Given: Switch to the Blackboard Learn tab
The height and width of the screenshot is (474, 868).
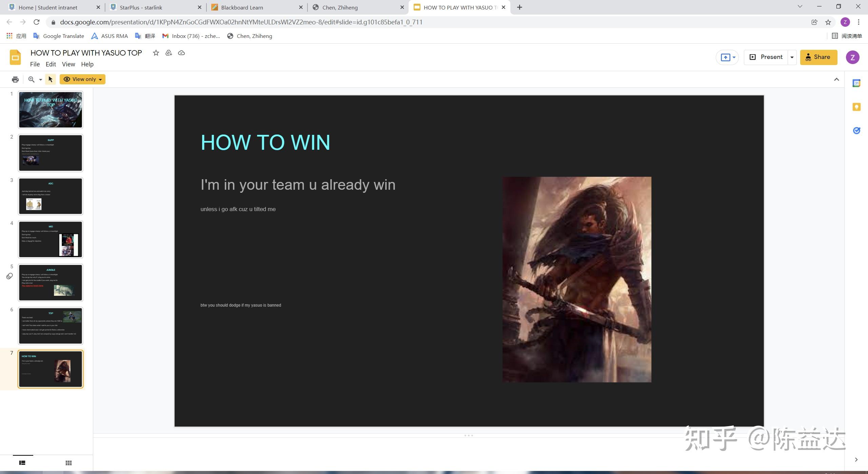Looking at the screenshot, I should [x=256, y=7].
